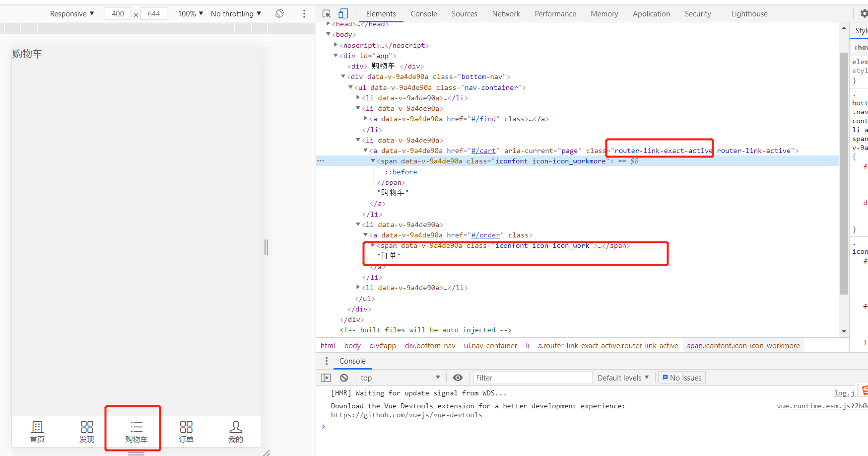Expand the #/find anchor node
The width and height of the screenshot is (868, 456).
click(x=365, y=119)
